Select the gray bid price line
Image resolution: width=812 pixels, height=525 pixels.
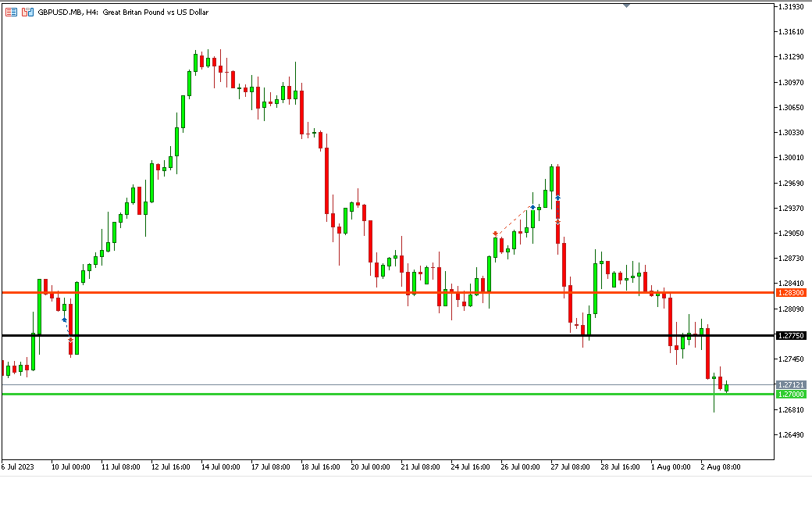[x=388, y=384]
